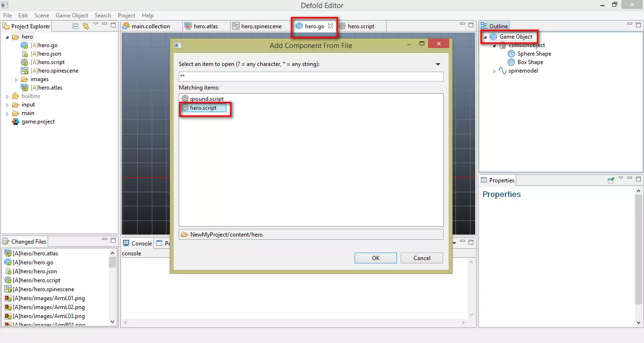Click the Collapse All icon in Project Explorer
This screenshot has width=644, height=343.
point(75,26)
